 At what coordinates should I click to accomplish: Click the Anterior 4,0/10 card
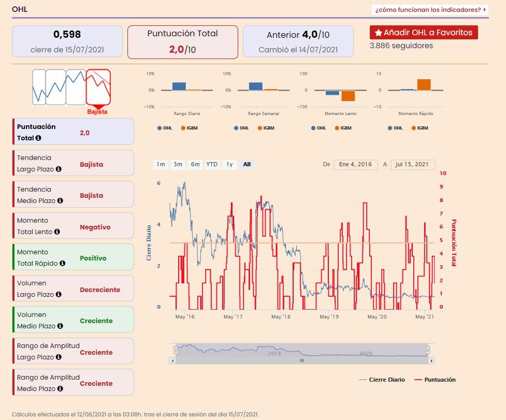(298, 41)
